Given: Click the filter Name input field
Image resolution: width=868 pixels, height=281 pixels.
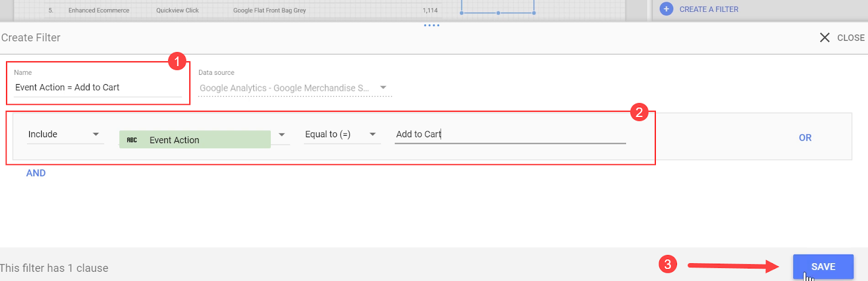Looking at the screenshot, I should (98, 87).
